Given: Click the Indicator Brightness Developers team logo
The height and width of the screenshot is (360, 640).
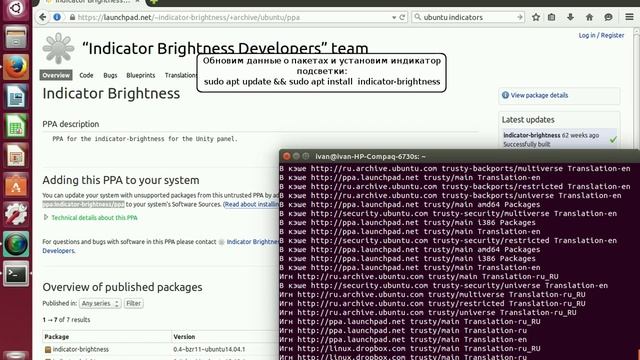Looking at the screenshot, I should pyautogui.click(x=58, y=49).
